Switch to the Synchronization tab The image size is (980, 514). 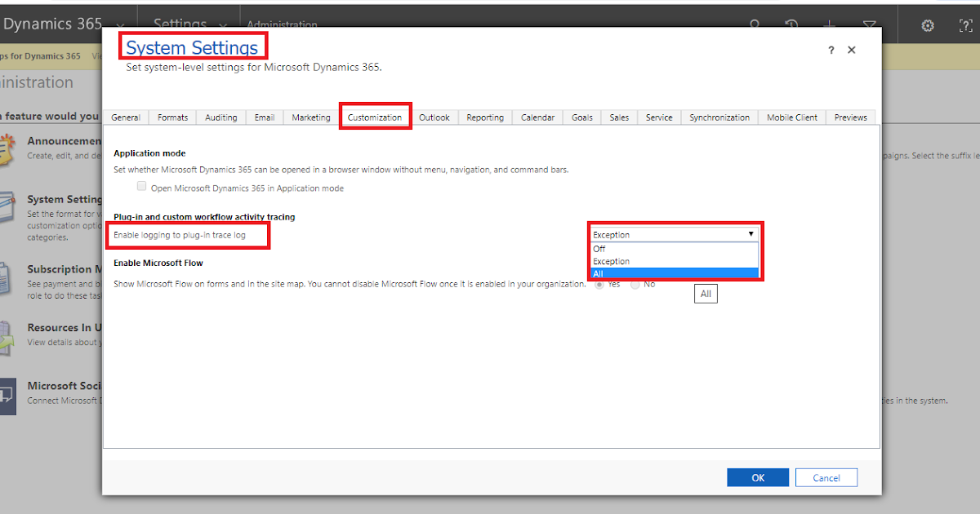[x=719, y=117]
